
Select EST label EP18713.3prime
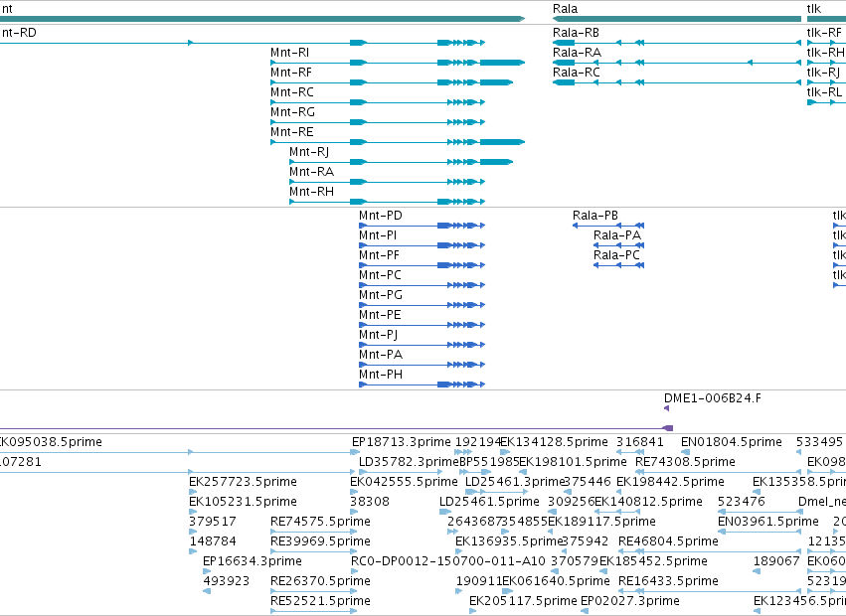point(401,442)
